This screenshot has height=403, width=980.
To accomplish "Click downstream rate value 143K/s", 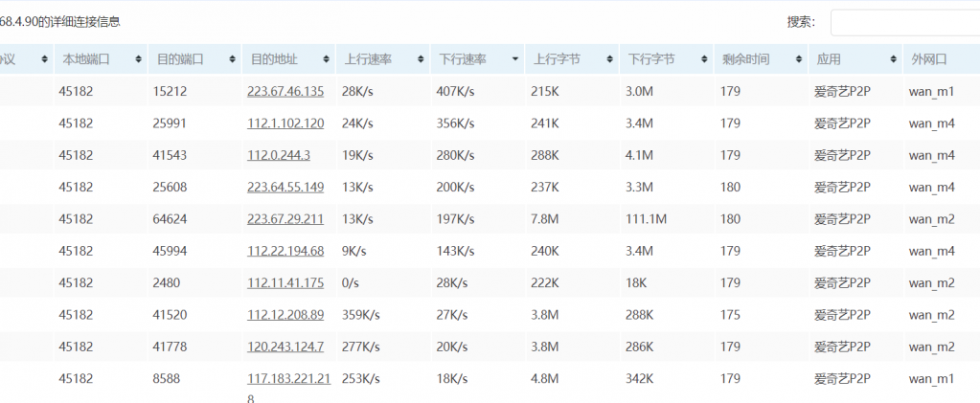I will click(x=456, y=251).
